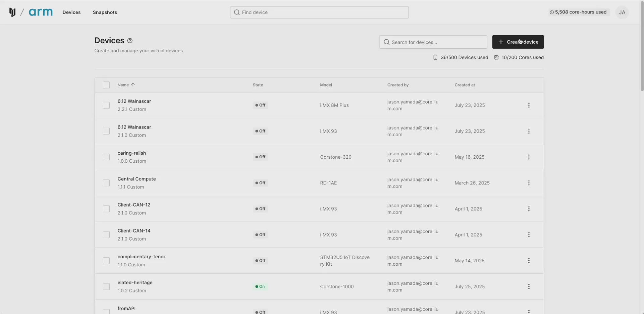Viewport: 644px width, 314px height.
Task: Click the i.MX 8M Plus model cell
Action: 334,105
